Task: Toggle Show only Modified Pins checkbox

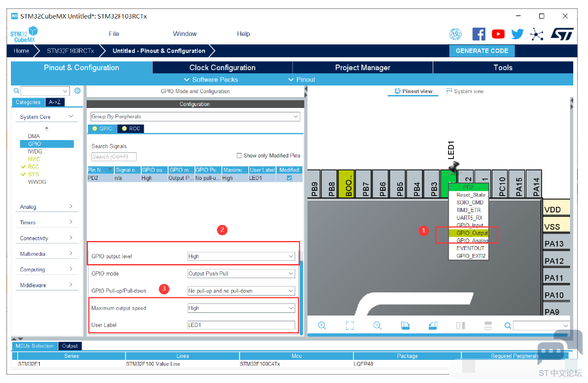Action: pos(239,156)
